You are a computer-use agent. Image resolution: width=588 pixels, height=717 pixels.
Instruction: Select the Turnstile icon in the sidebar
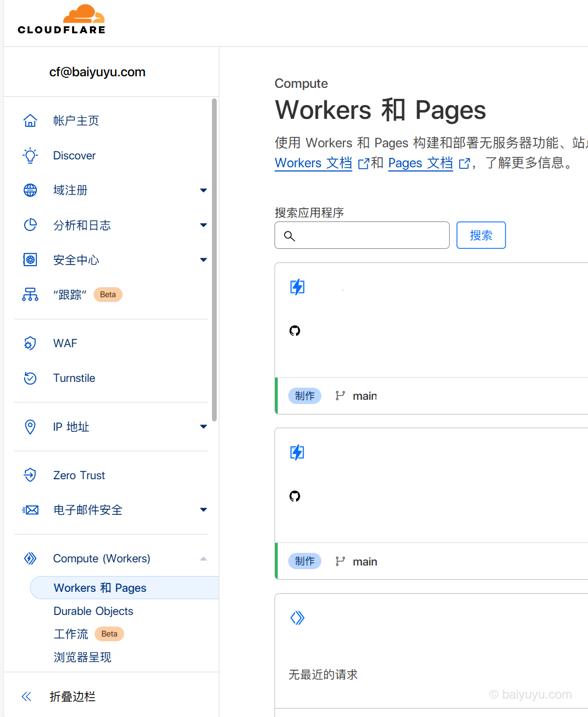(x=31, y=378)
